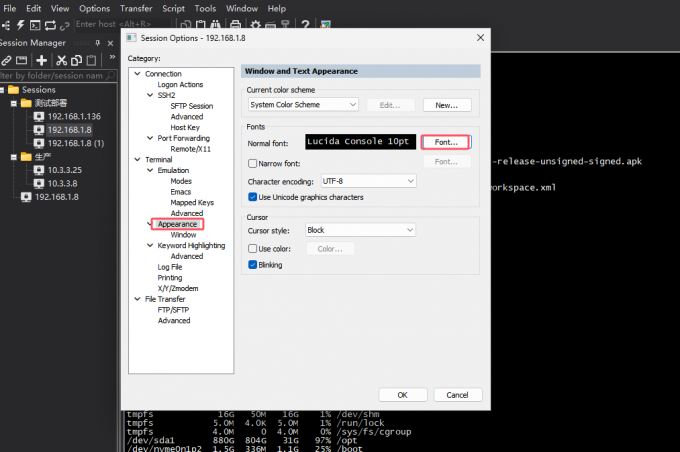Click the Help question mark toolbar icon

(305, 25)
